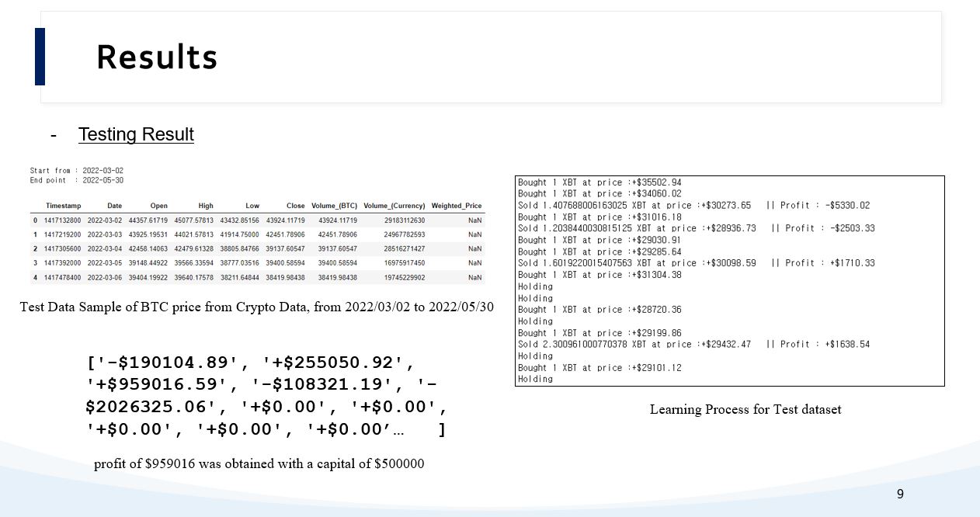Click log line "Bought 1 XBT at price :+$34060.02"
980x517 pixels.
tap(600, 194)
